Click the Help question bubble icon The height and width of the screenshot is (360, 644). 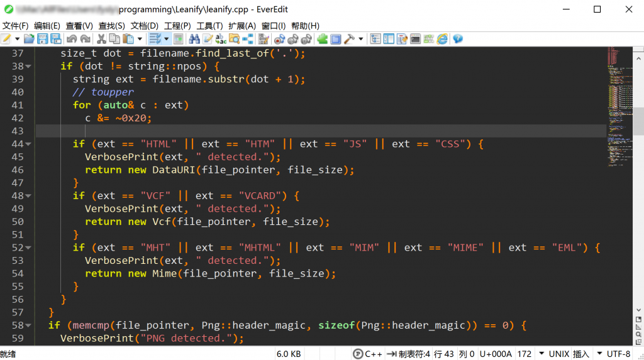point(458,39)
